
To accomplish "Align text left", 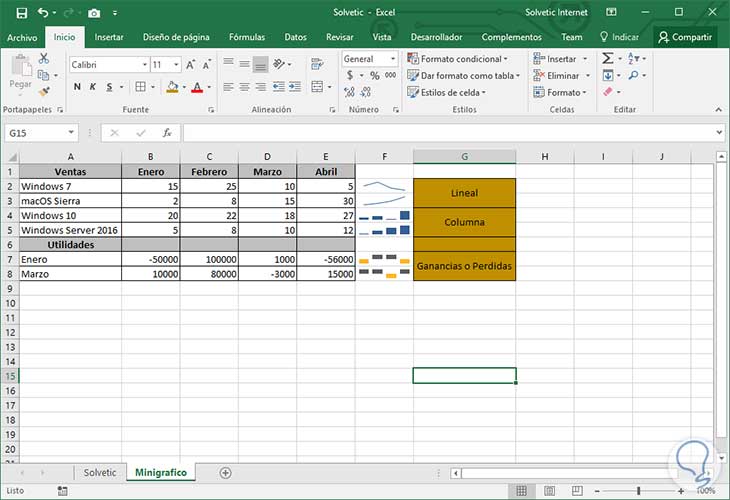I will coord(228,87).
